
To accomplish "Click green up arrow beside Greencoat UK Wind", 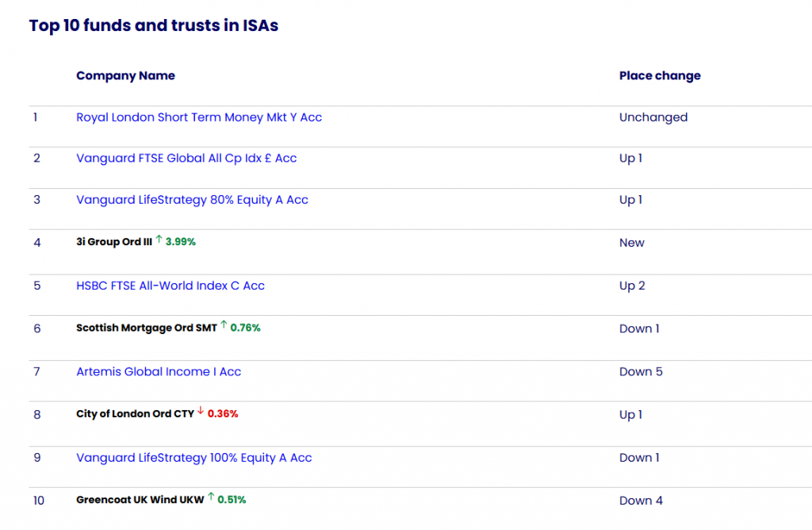I will 211,498.
